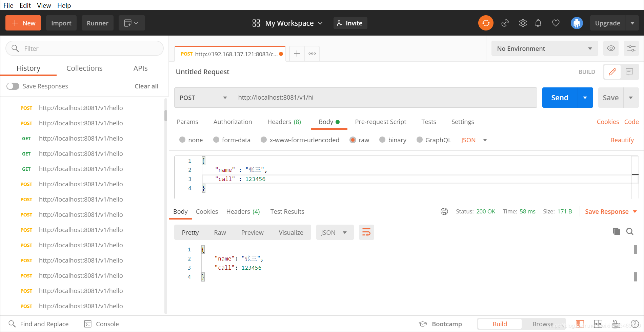The image size is (644, 332).
Task: Click the two pane view icon
Action: [x=598, y=324]
